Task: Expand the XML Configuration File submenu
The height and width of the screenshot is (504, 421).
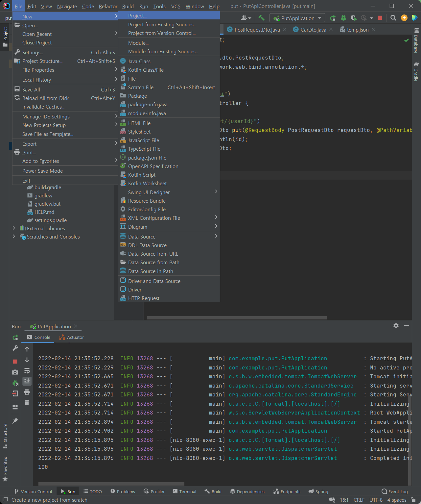Action: click(169, 218)
